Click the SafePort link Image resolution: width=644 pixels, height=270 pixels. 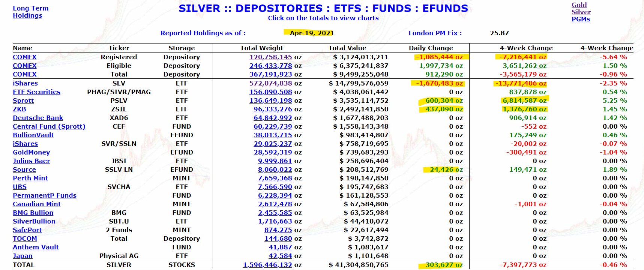(x=27, y=230)
